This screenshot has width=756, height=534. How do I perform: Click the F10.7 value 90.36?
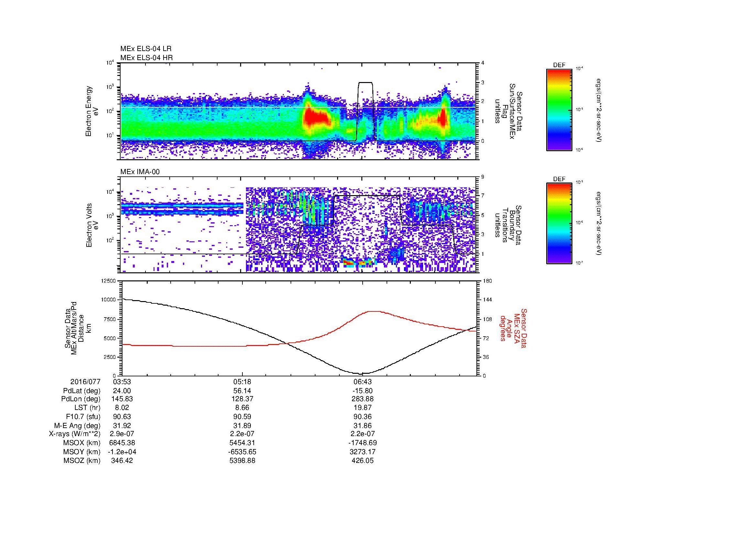(363, 416)
